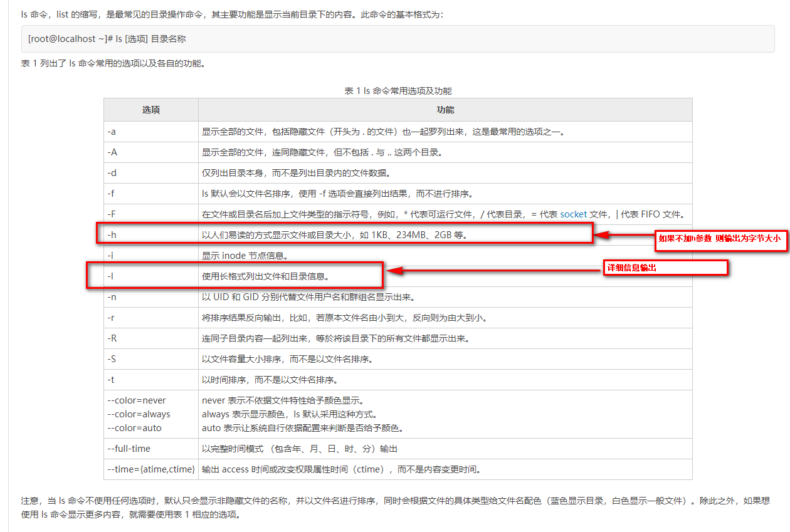Viewport: 790px width, 532px height.
Task: Click the "--color=auto" option text
Action: pos(134,428)
